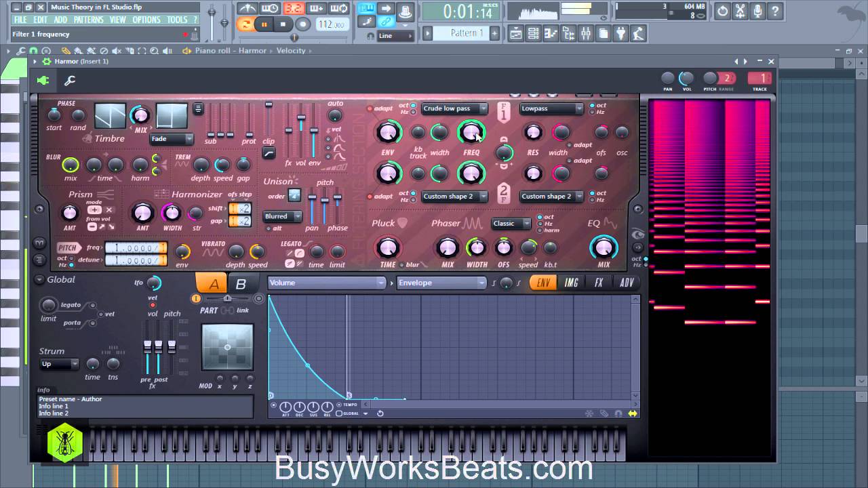Click the Timbre options menu icon
The width and height of the screenshot is (868, 488).
pos(198,108)
